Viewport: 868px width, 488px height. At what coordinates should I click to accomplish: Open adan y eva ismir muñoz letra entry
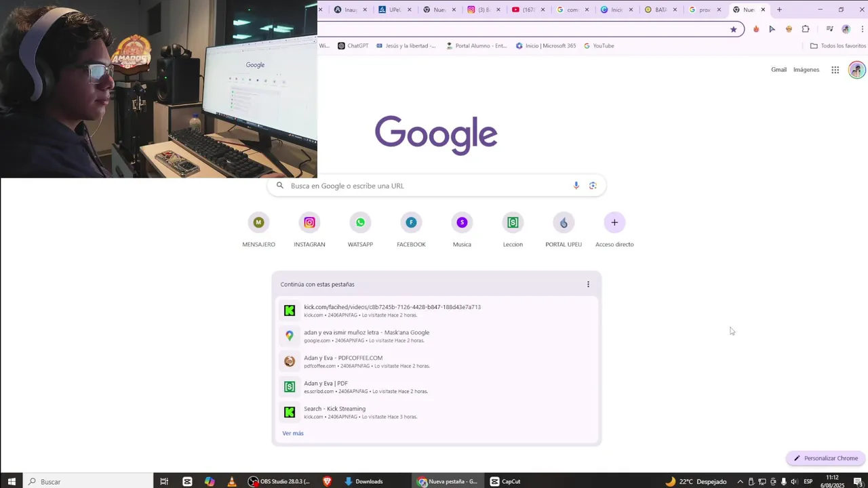pos(436,336)
